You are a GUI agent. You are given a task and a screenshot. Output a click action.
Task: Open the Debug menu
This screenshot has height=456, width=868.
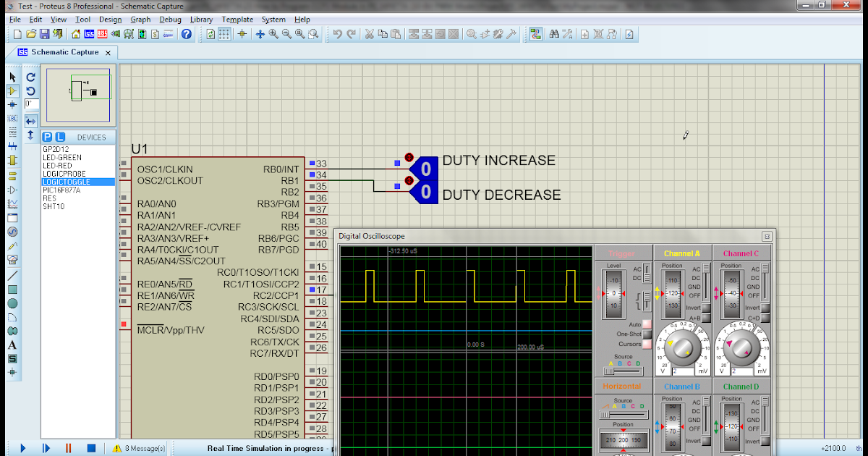click(x=170, y=20)
